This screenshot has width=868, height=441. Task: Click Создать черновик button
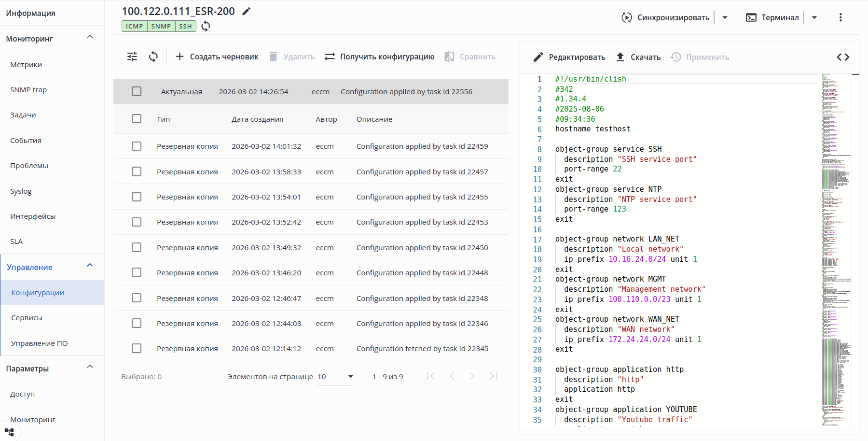pyautogui.click(x=217, y=57)
